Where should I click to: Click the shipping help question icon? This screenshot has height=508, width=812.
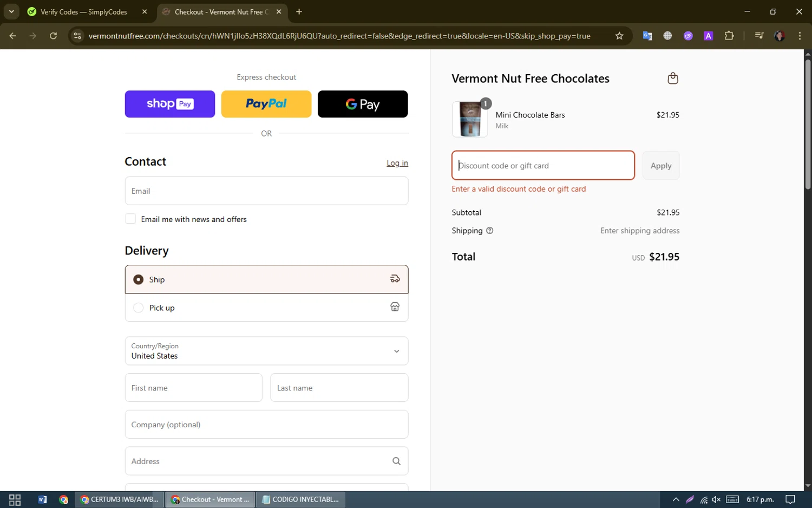coord(490,231)
